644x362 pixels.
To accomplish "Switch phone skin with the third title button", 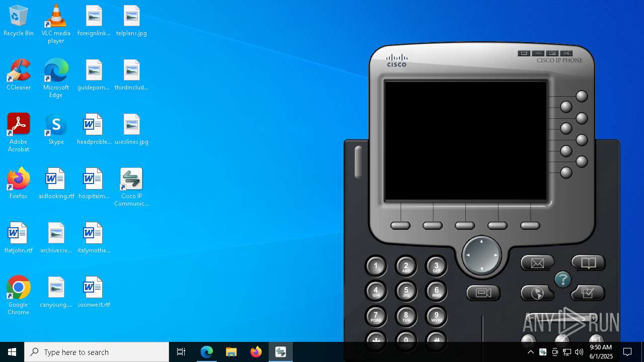I will pos(552,53).
